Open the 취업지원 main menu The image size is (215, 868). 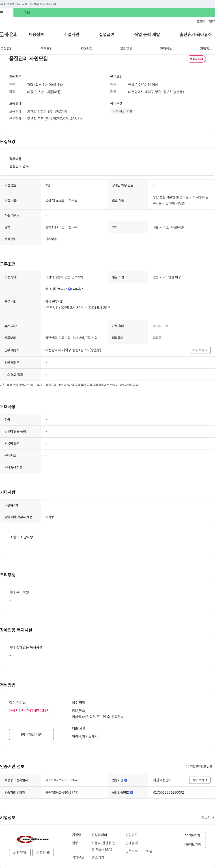71,34
